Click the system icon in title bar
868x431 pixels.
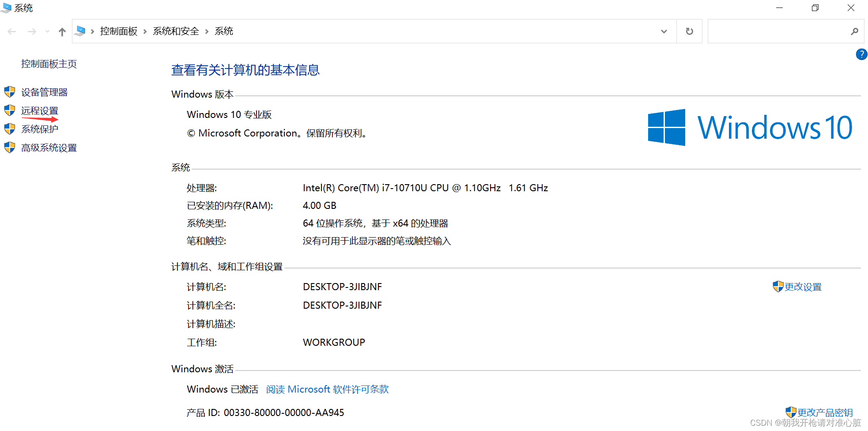click(6, 8)
